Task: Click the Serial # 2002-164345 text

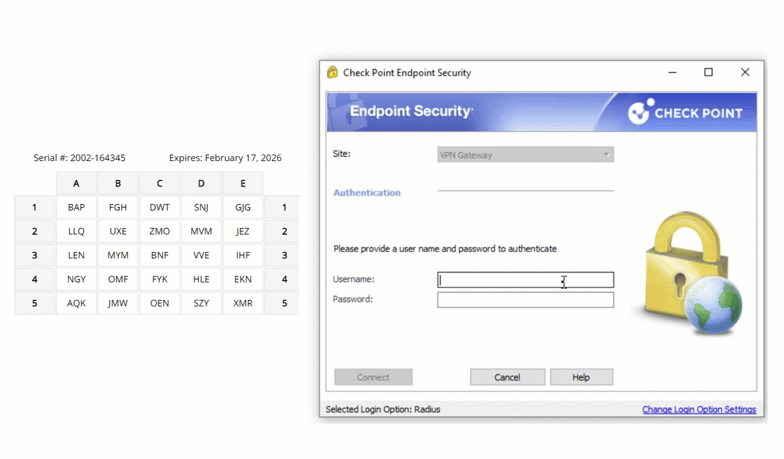Action: tap(80, 158)
